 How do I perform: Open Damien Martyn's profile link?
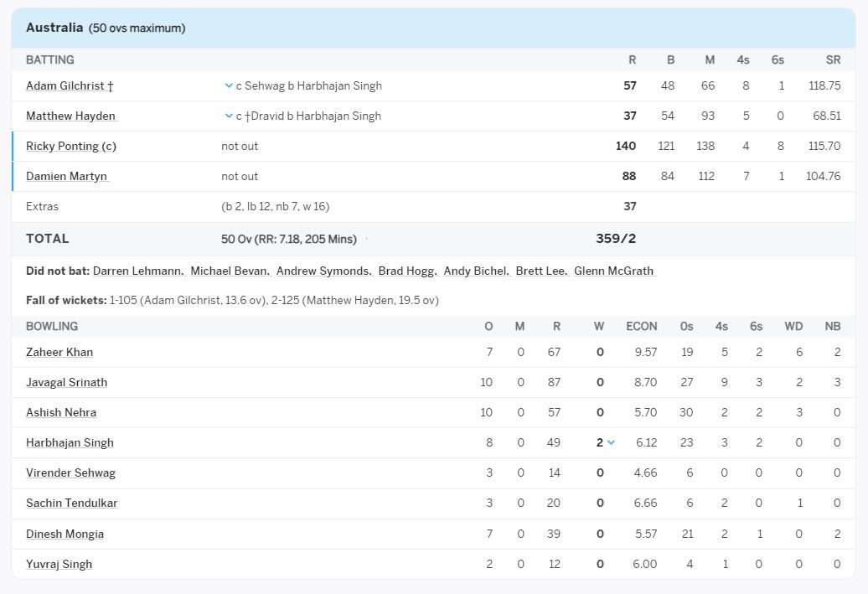pos(66,176)
